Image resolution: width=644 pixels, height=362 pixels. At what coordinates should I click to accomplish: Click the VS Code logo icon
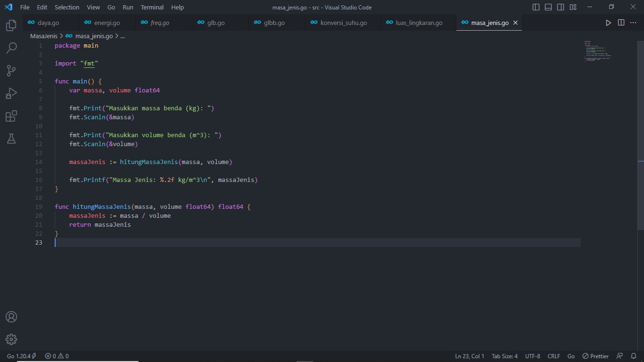(8, 7)
